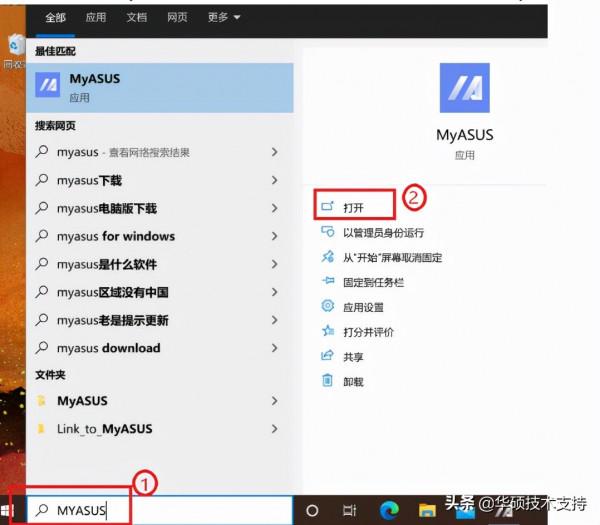Click the Open icon beside 打开
Viewport: 600px width, 525px height.
tap(328, 207)
